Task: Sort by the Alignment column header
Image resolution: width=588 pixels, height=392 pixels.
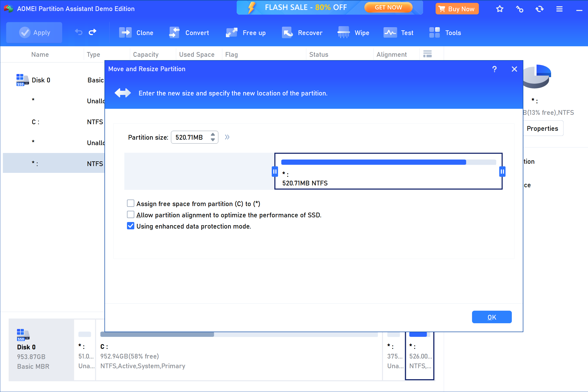Action: point(391,54)
